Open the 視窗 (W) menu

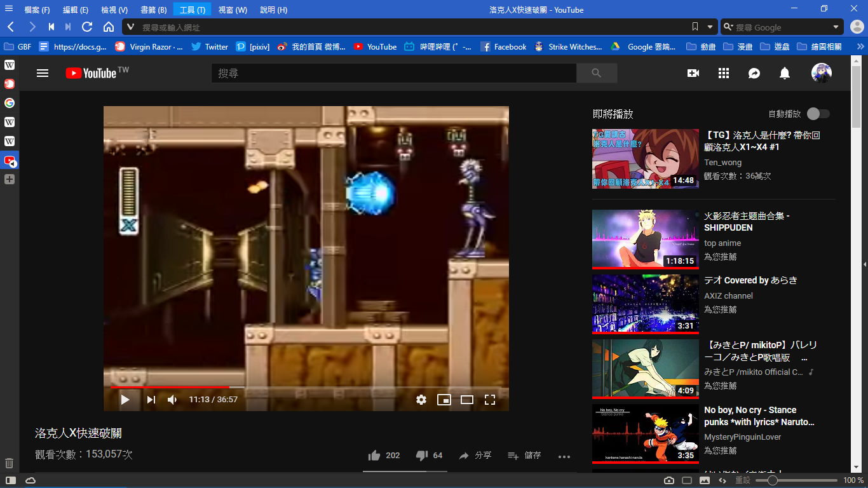pos(233,10)
